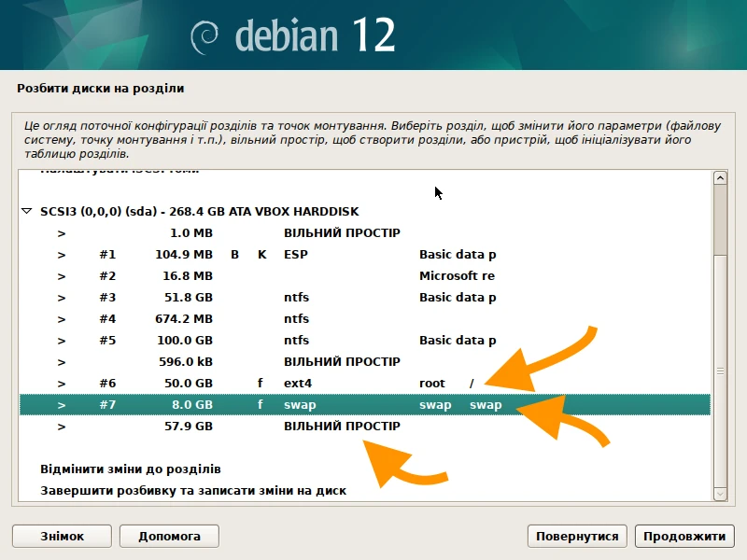Continue with Продовжити button
The image size is (747, 560).
pyautogui.click(x=684, y=536)
